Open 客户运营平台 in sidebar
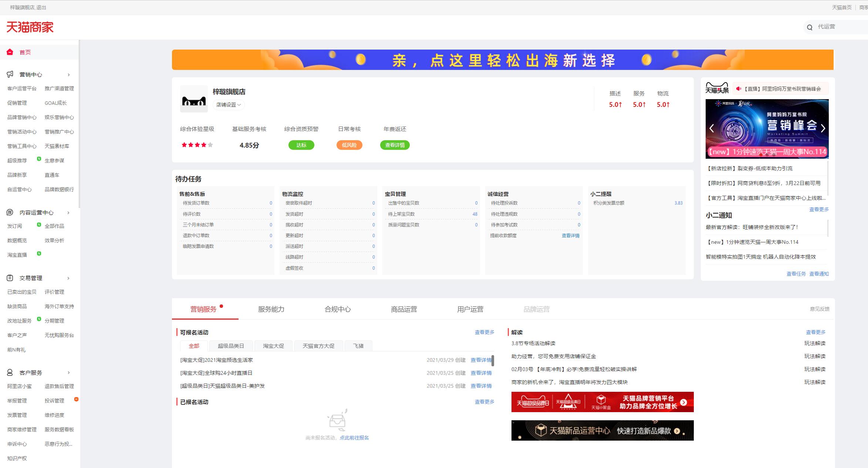Image resolution: width=868 pixels, height=468 pixels. click(22, 88)
